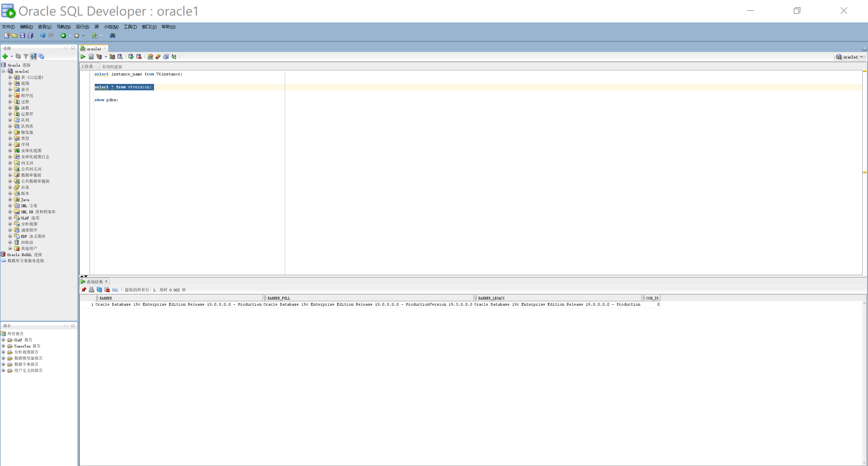
Task: Commit changes with the database checkmark icon
Action: (131, 57)
